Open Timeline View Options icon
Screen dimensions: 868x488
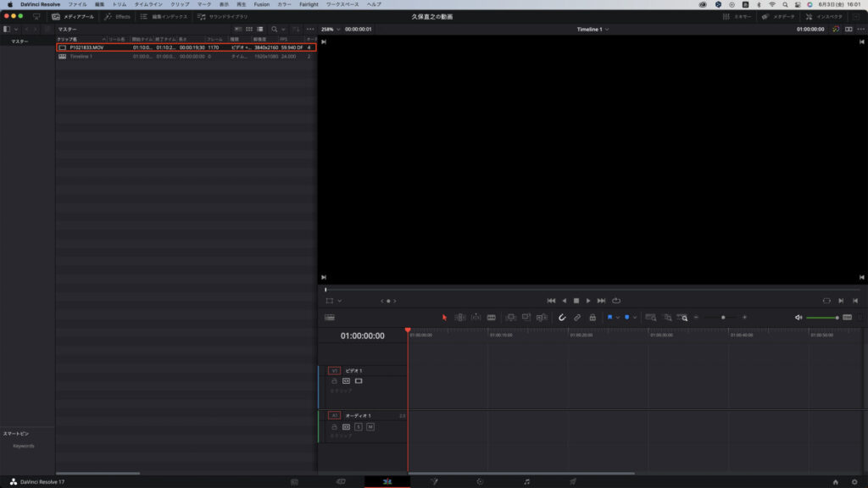coord(330,318)
